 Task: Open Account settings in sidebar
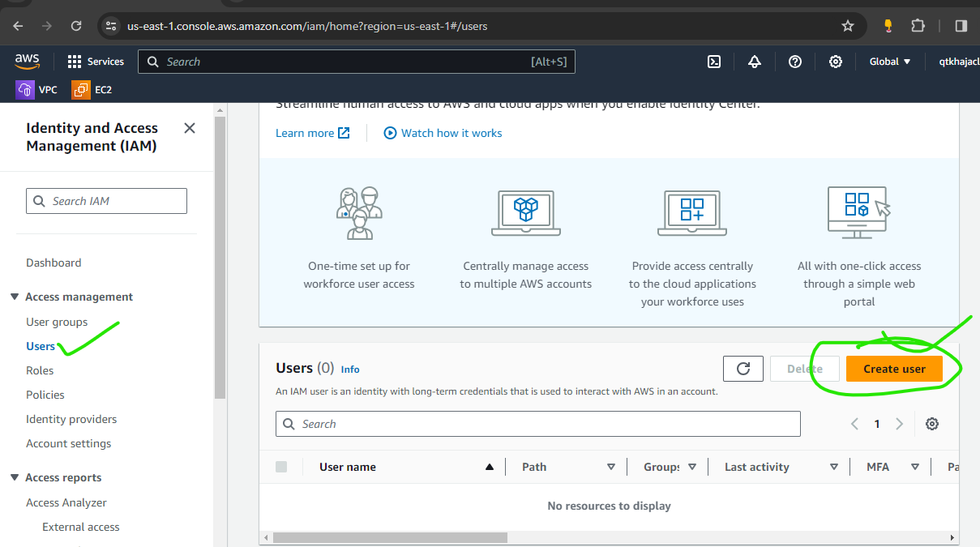(69, 443)
